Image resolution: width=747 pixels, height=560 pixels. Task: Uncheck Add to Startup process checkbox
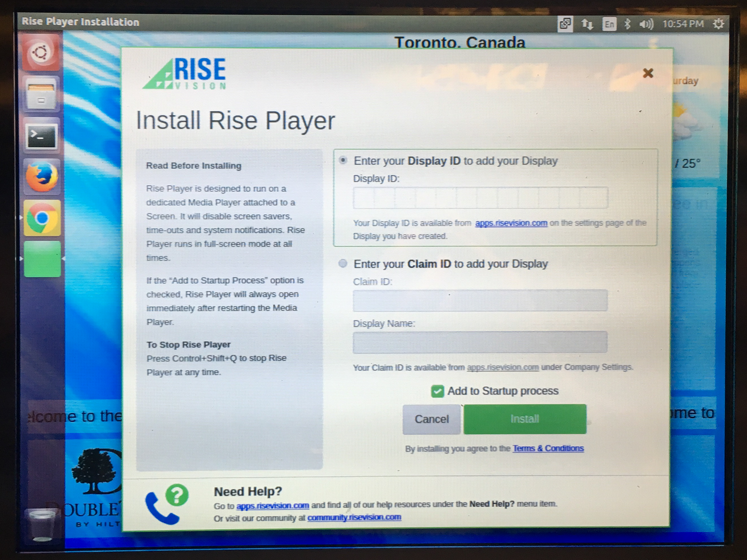(x=437, y=391)
